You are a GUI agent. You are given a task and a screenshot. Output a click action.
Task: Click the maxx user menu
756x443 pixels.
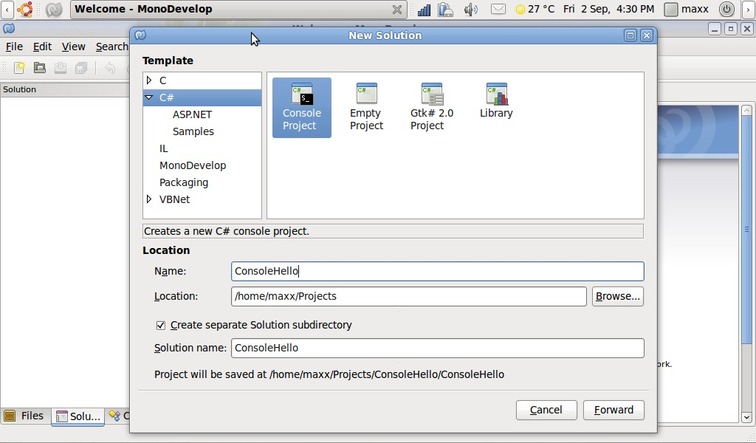(x=687, y=9)
